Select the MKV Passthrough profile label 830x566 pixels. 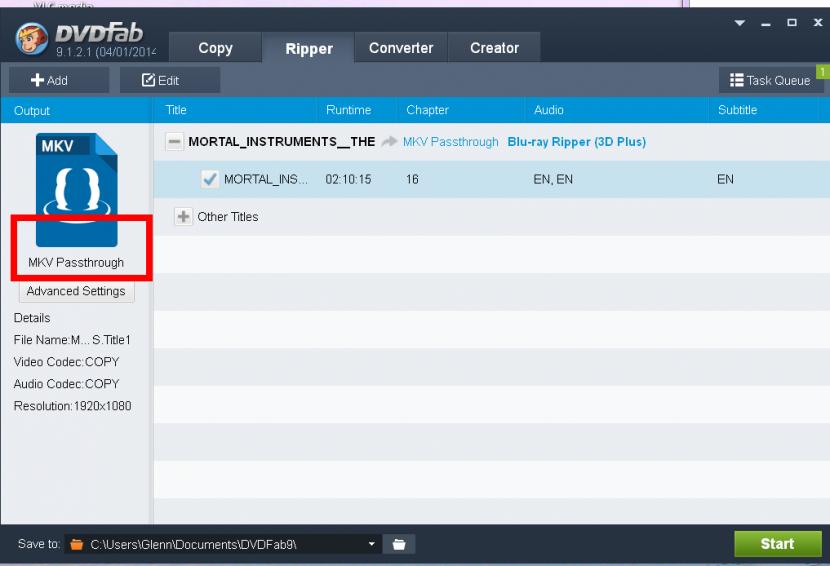pyautogui.click(x=76, y=262)
